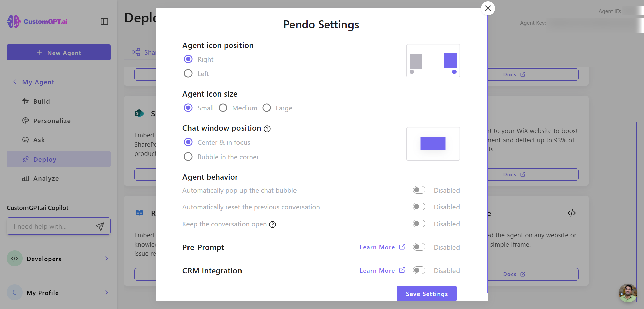Image resolution: width=644 pixels, height=309 pixels.
Task: Send the Copilot message with paper plane icon
Action: tap(100, 226)
